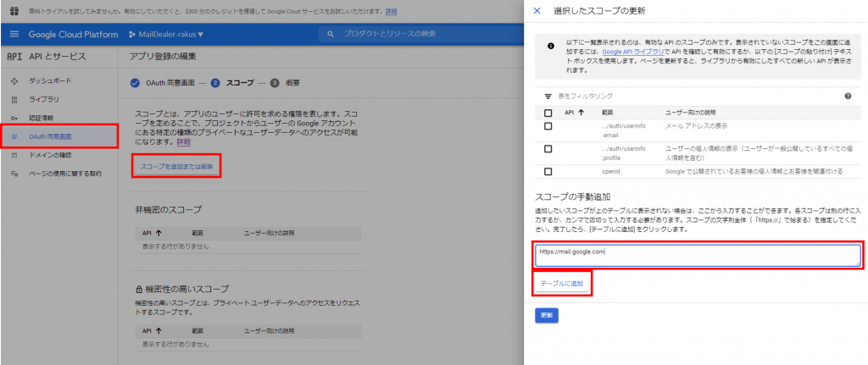Click the gift icon in trial banner
This screenshot has width=868, height=365.
(14, 11)
